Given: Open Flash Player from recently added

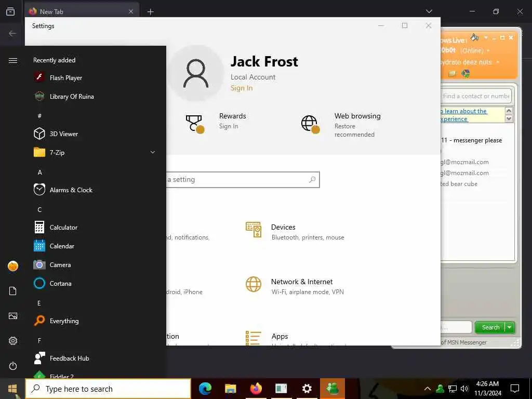Looking at the screenshot, I should tap(95, 78).
